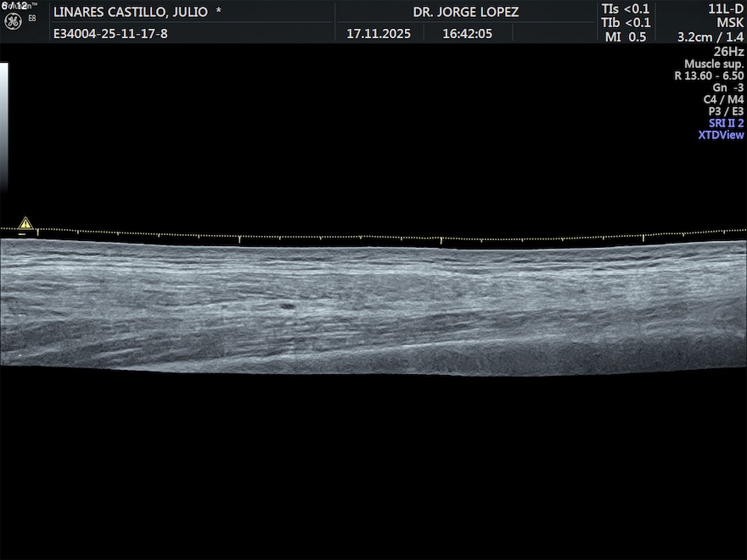The image size is (747, 560).
Task: Click the 11L-D probe label
Action: [x=726, y=8]
